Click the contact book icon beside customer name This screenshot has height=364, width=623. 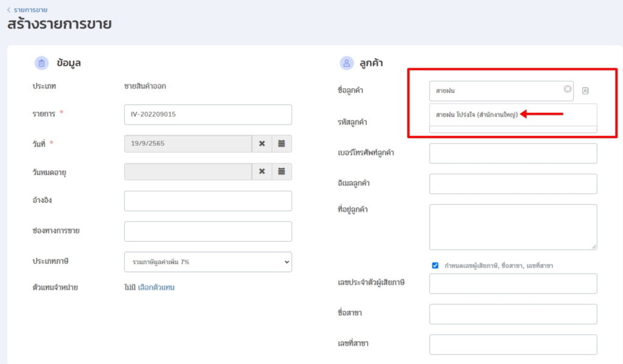tap(585, 91)
